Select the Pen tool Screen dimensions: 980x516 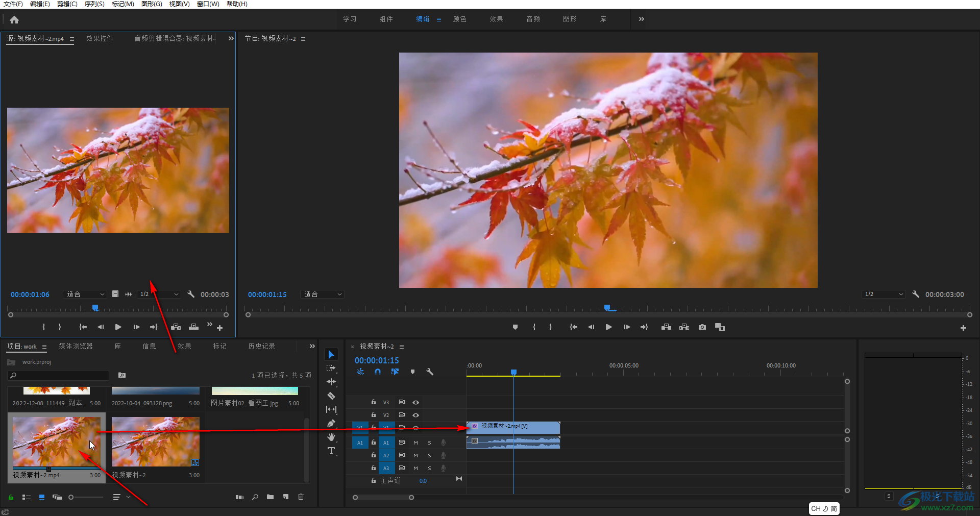coord(331,423)
